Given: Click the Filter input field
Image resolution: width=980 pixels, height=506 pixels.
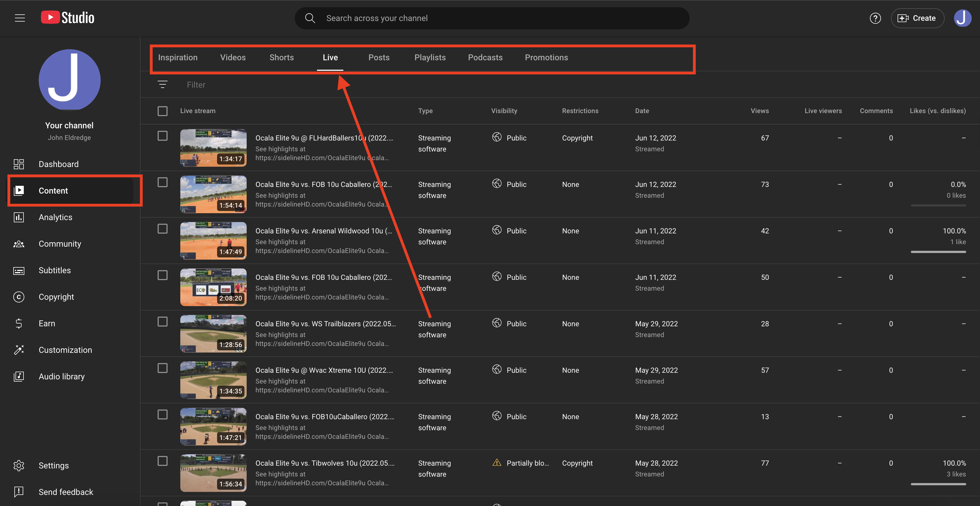Looking at the screenshot, I should point(196,84).
